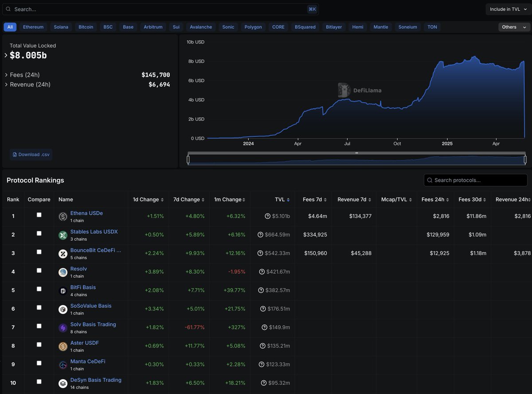Image resolution: width=532 pixels, height=394 pixels.
Task: Click the TVL help icon for BitFi Basis
Action: pyautogui.click(x=261, y=290)
